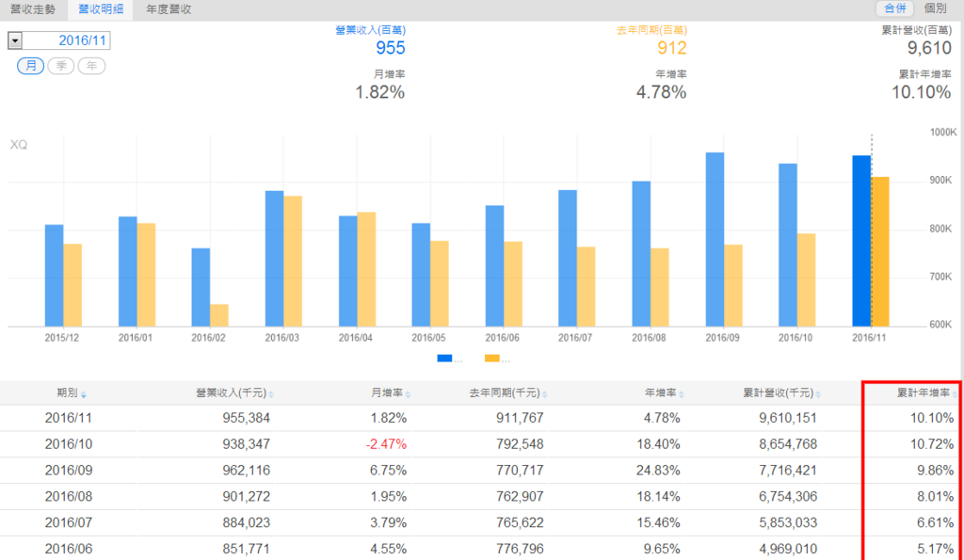Click the orange 2016/02 last-year bar

pyautogui.click(x=218, y=315)
